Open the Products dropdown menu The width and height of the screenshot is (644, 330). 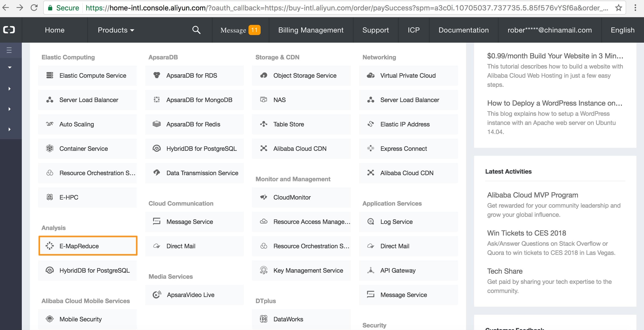pos(116,30)
